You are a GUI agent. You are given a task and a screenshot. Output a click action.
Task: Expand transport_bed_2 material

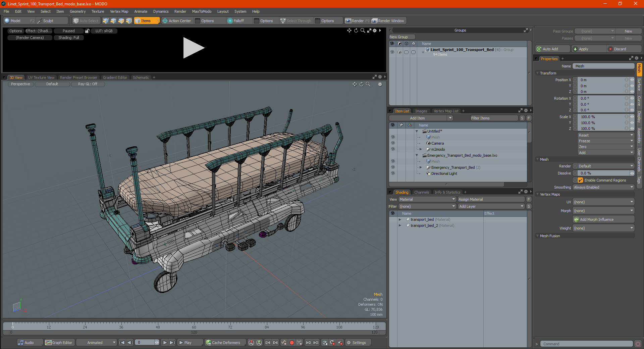[400, 226]
